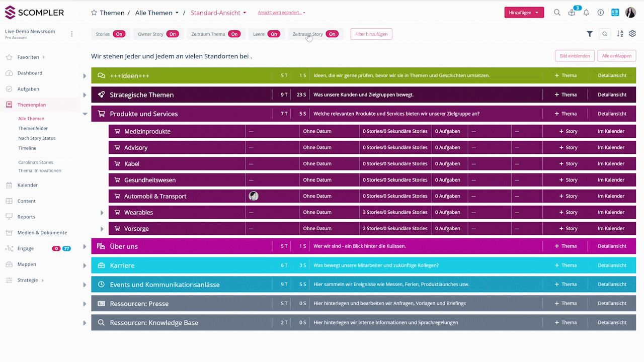
Task: Click the filter funnel icon
Action: (x=590, y=34)
